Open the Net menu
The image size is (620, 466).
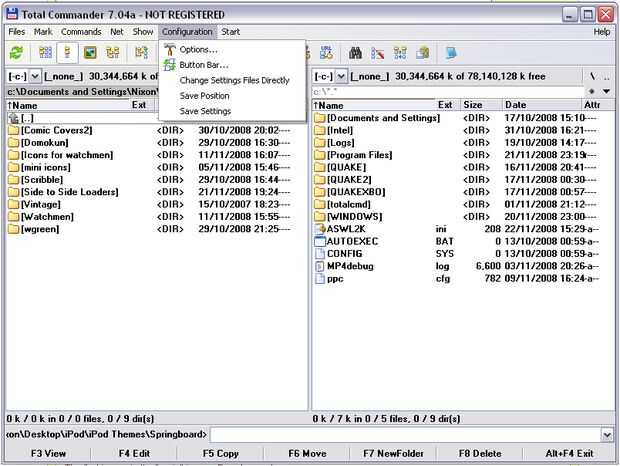117,32
